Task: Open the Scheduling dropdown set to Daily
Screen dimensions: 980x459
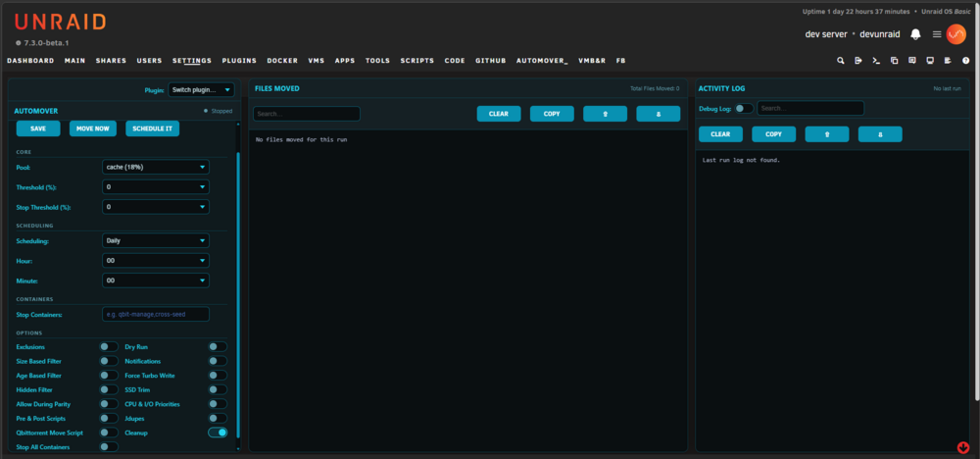Action: [156, 240]
